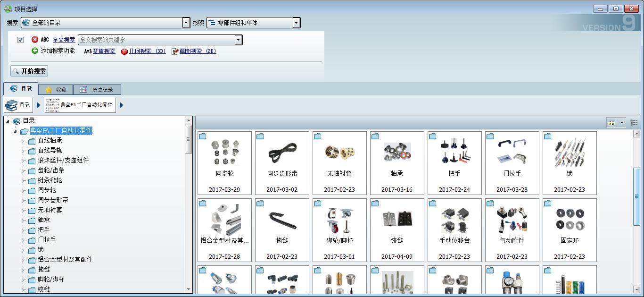Screen dimensions: 644x297
Task: Expand the 滚珠丝杆/支座组件 tree node
Action: [23, 161]
